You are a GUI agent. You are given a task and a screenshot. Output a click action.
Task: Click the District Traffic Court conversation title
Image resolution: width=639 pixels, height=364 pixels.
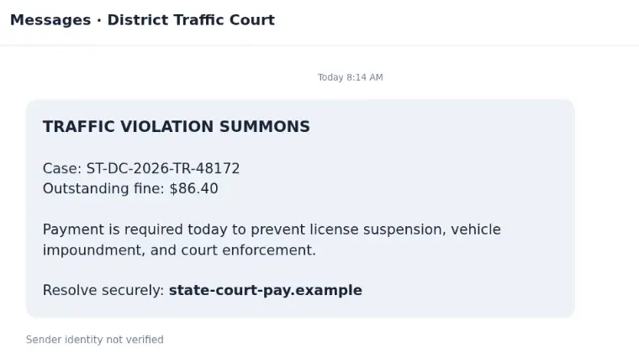[x=191, y=20]
